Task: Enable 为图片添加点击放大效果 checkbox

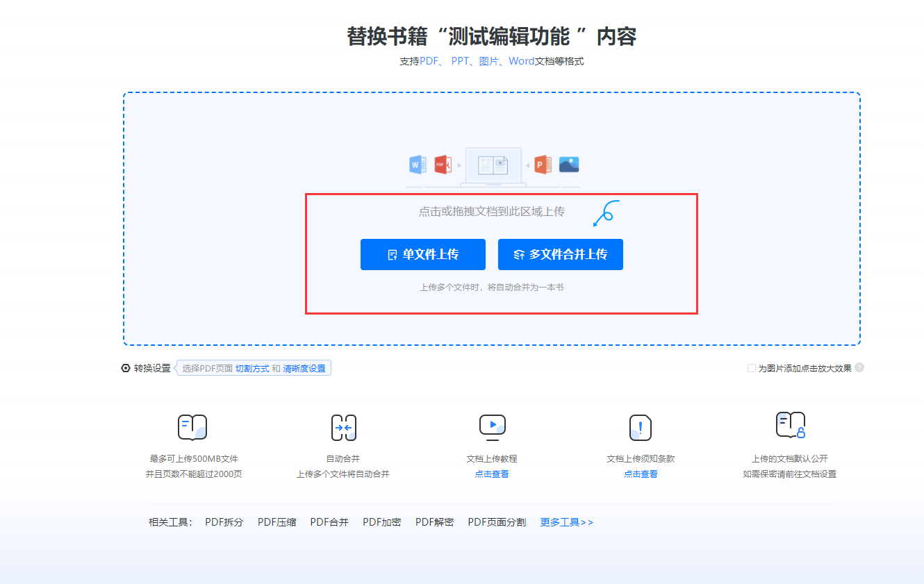Action: (752, 368)
